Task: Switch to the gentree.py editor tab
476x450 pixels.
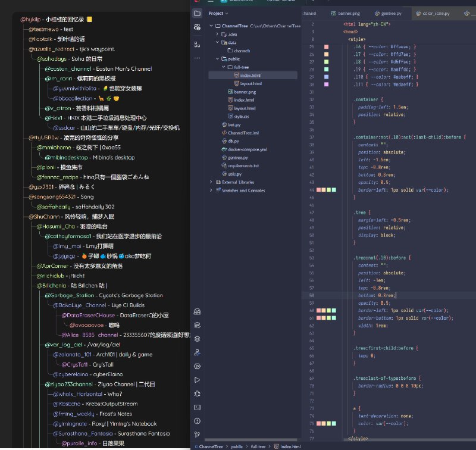Action: tap(389, 12)
